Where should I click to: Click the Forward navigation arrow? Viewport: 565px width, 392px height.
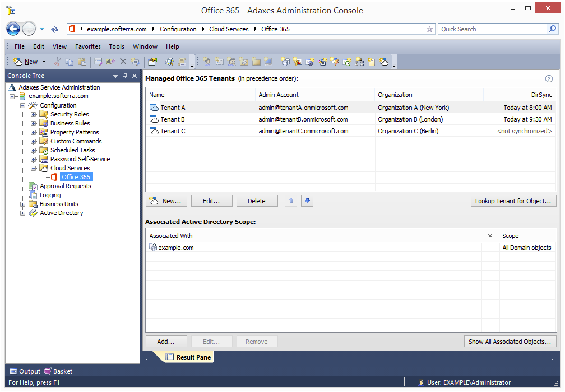click(x=29, y=29)
